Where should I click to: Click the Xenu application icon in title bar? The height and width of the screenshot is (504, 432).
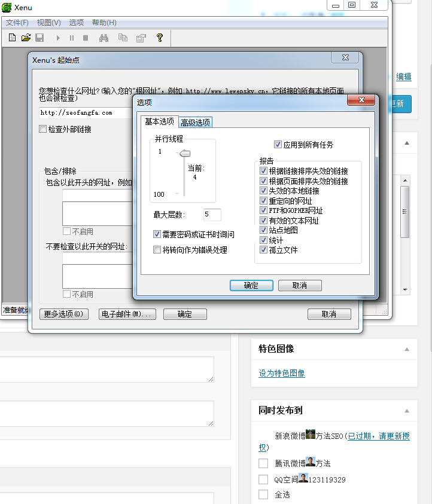click(x=7, y=7)
